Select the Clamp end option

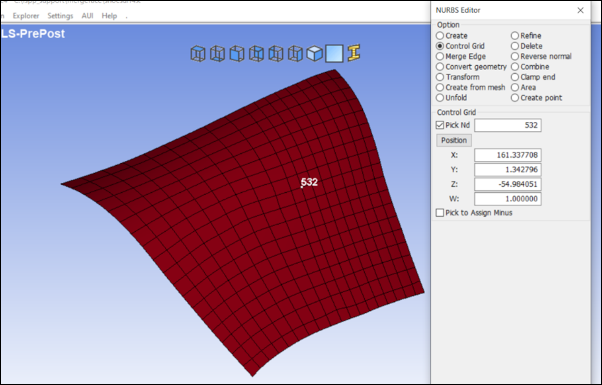click(533, 77)
